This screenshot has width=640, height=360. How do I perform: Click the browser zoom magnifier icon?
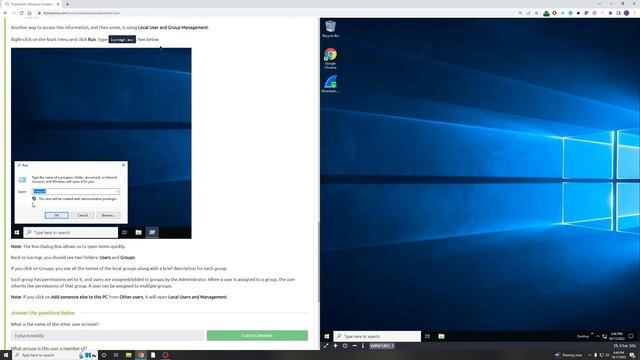point(520,13)
